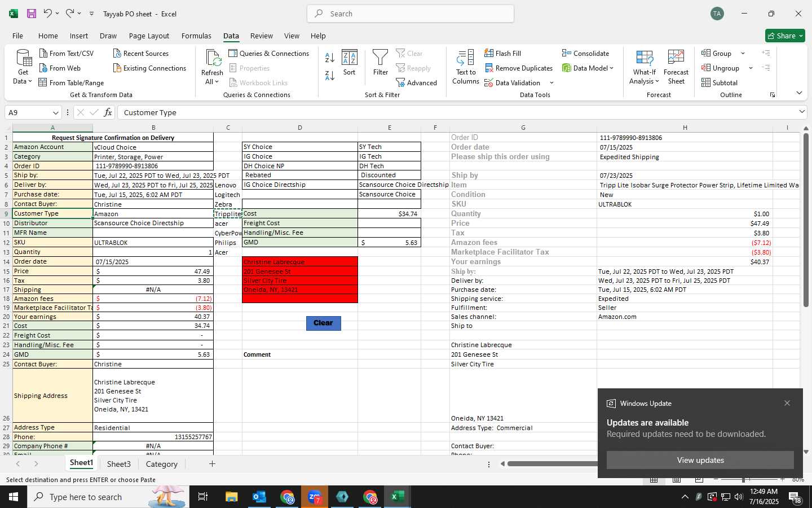Click the vertical scrollbar thumb
The width and height of the screenshot is (812, 508).
806,220
